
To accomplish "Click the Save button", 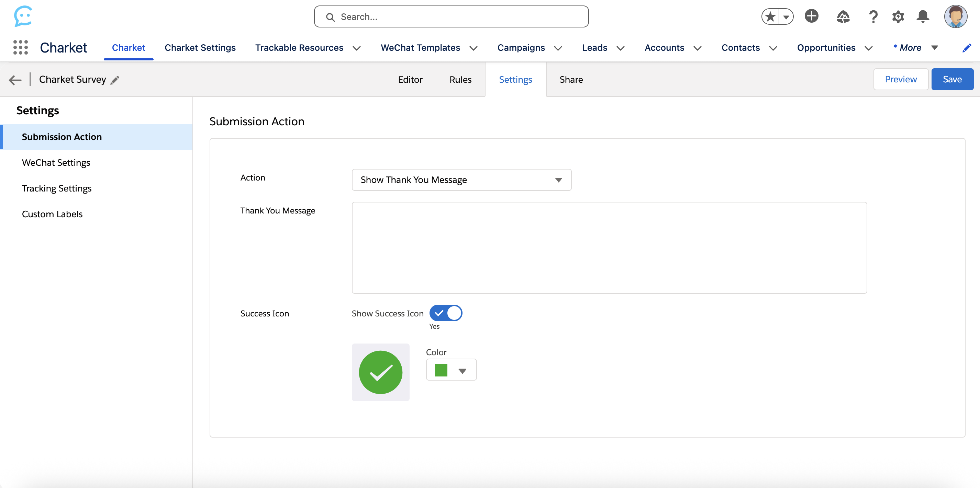I will 952,79.
